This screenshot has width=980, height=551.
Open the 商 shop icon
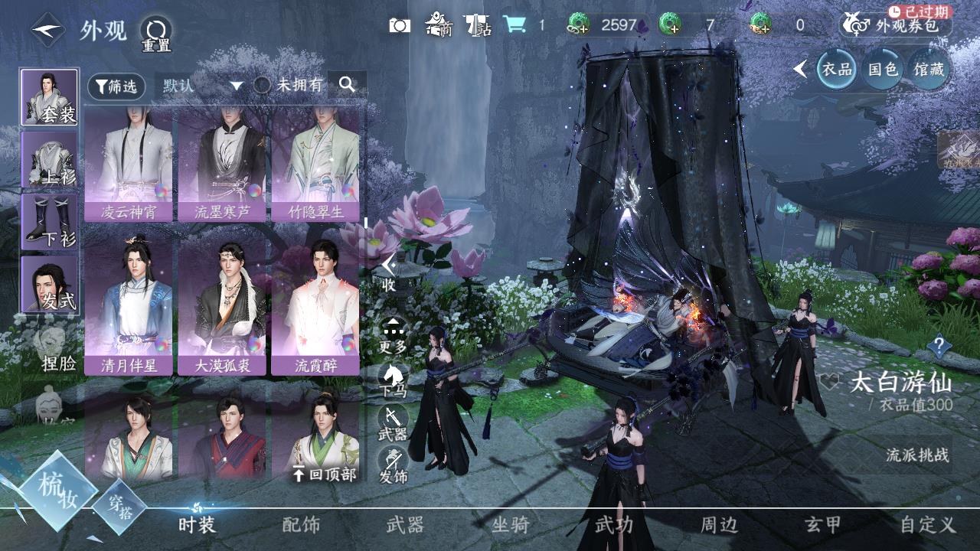point(439,24)
